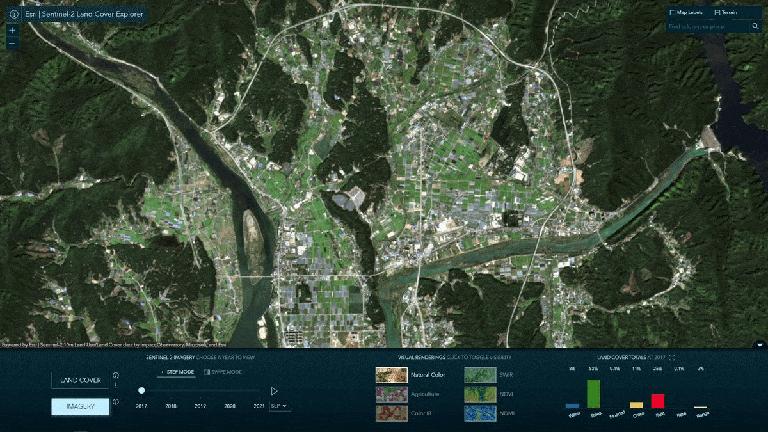Select the Step Mode tab

[177, 372]
